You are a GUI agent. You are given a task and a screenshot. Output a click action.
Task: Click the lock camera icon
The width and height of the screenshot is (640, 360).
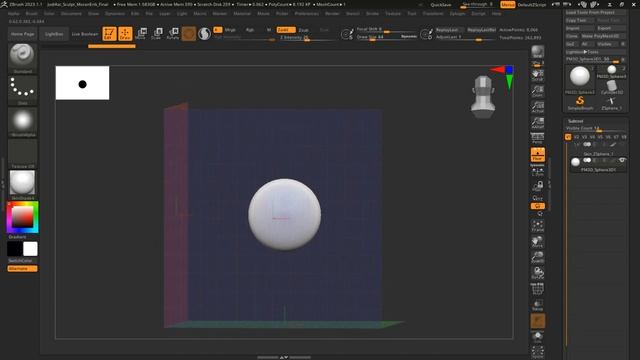pyautogui.click(x=538, y=187)
